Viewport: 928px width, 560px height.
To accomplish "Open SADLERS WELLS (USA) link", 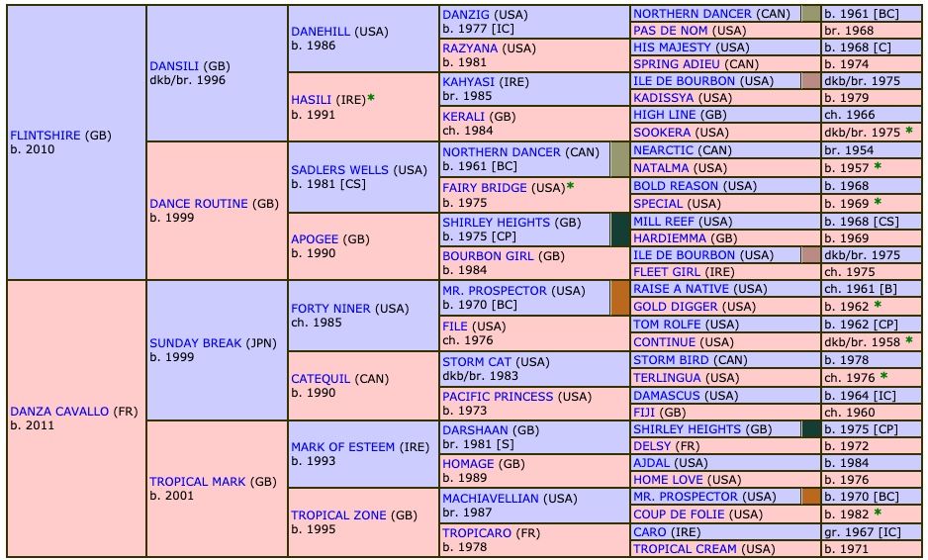I will pos(339,170).
